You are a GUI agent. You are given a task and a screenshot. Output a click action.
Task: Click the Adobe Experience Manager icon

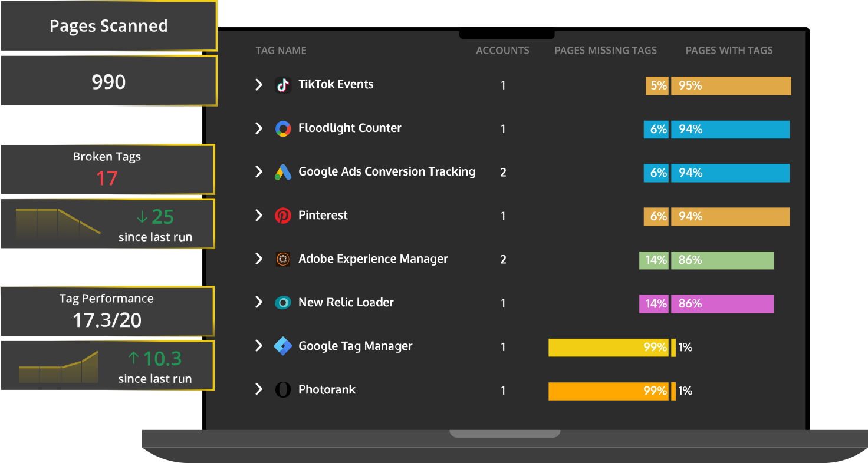point(283,259)
